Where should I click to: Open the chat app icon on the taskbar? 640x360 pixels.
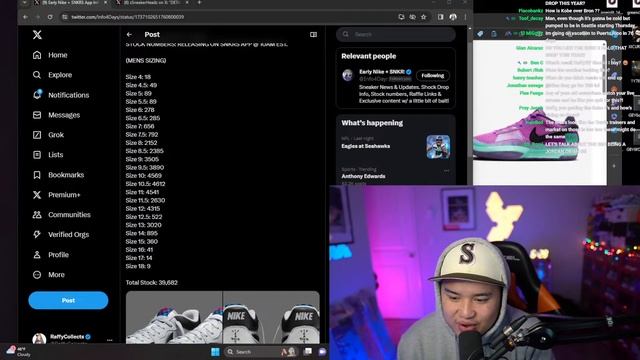(x=322, y=351)
